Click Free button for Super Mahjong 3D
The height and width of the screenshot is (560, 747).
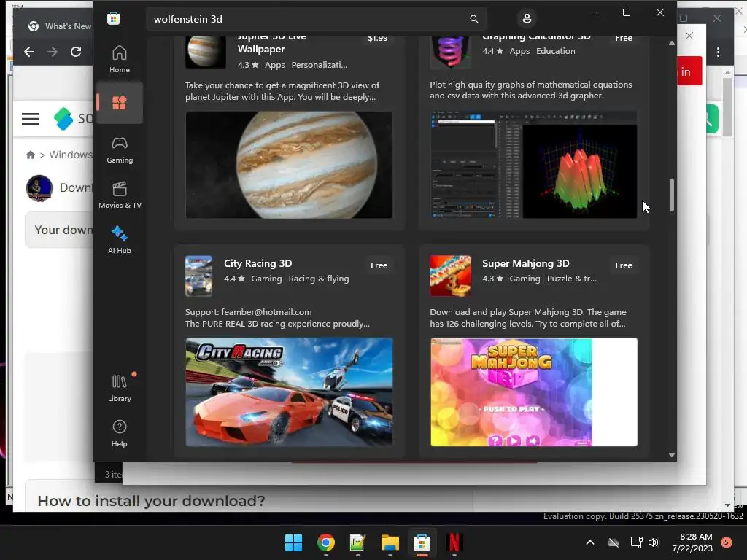tap(623, 265)
